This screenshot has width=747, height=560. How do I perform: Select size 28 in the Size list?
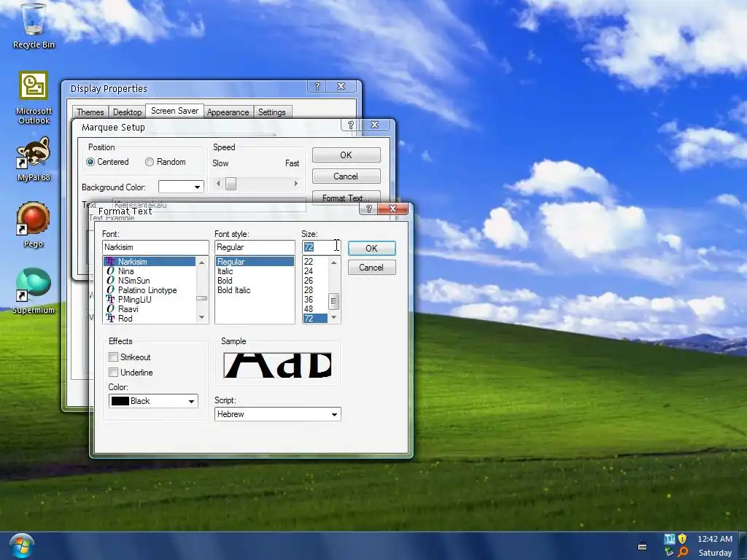coord(315,290)
